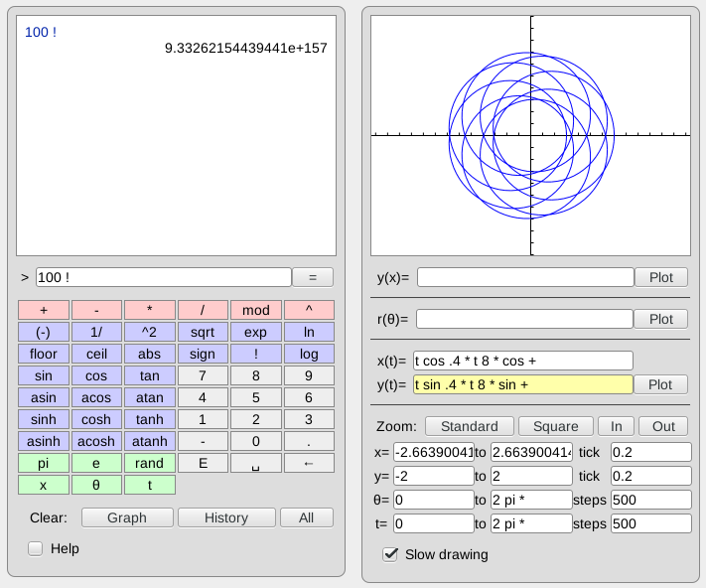Insert the pi constant key

pyautogui.click(x=44, y=463)
